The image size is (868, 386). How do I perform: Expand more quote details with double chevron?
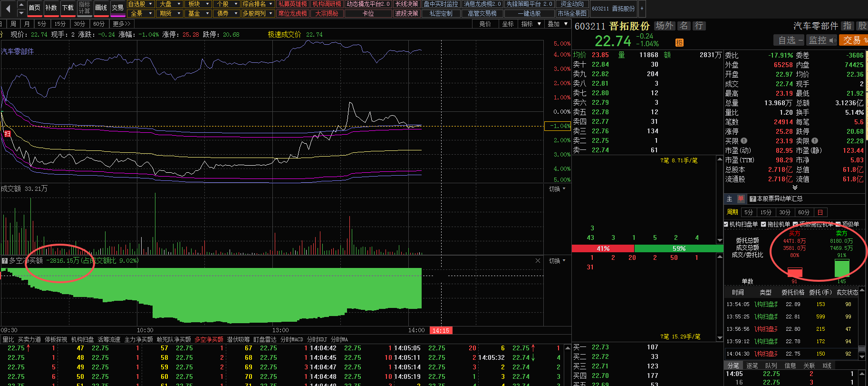795,188
